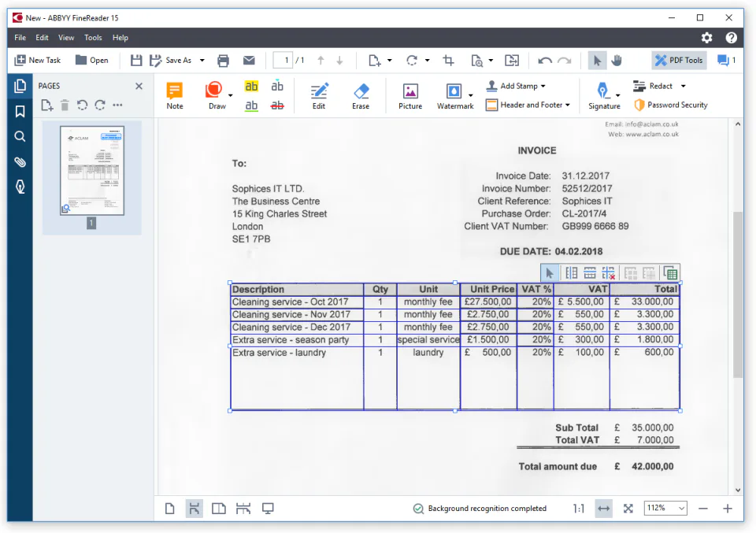Open the Tools menu

click(x=93, y=38)
